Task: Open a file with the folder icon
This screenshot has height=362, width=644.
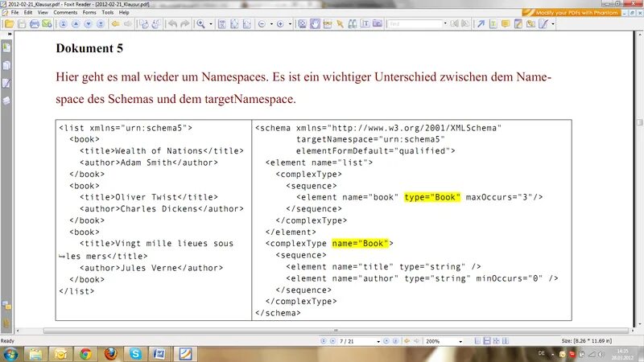Action: point(9,24)
